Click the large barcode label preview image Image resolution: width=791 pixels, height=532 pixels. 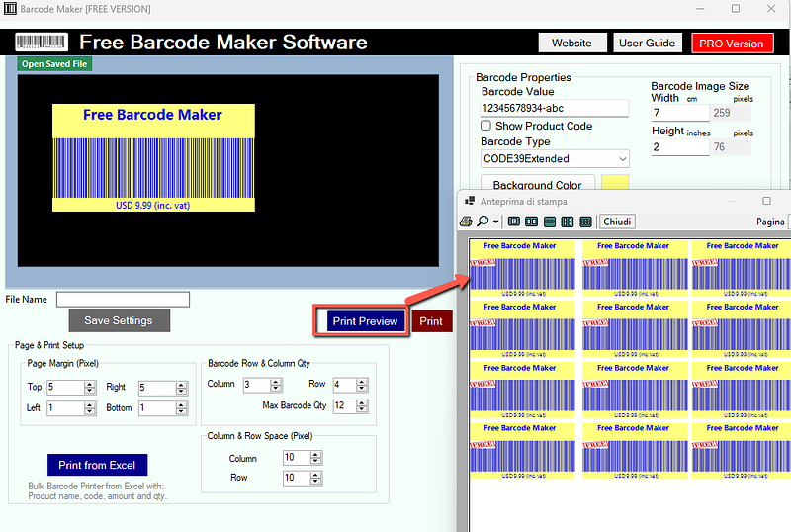tap(153, 157)
